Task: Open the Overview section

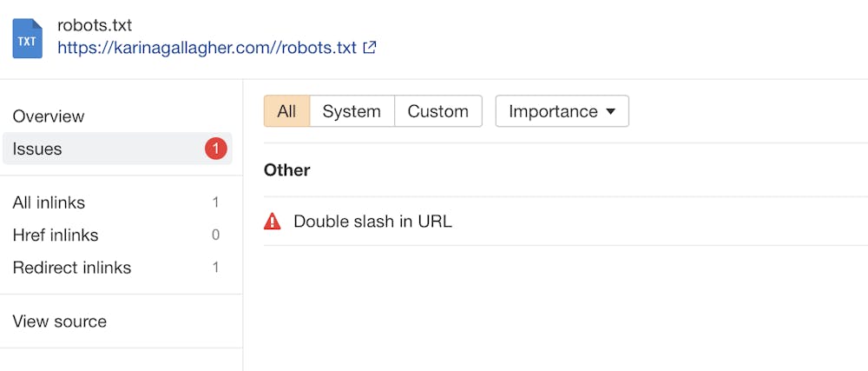Action: coord(49,116)
